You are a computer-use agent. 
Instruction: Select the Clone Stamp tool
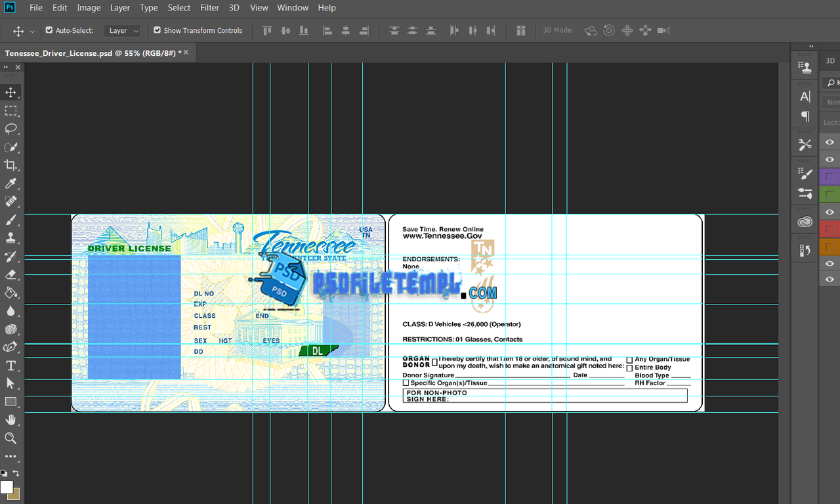click(x=11, y=238)
